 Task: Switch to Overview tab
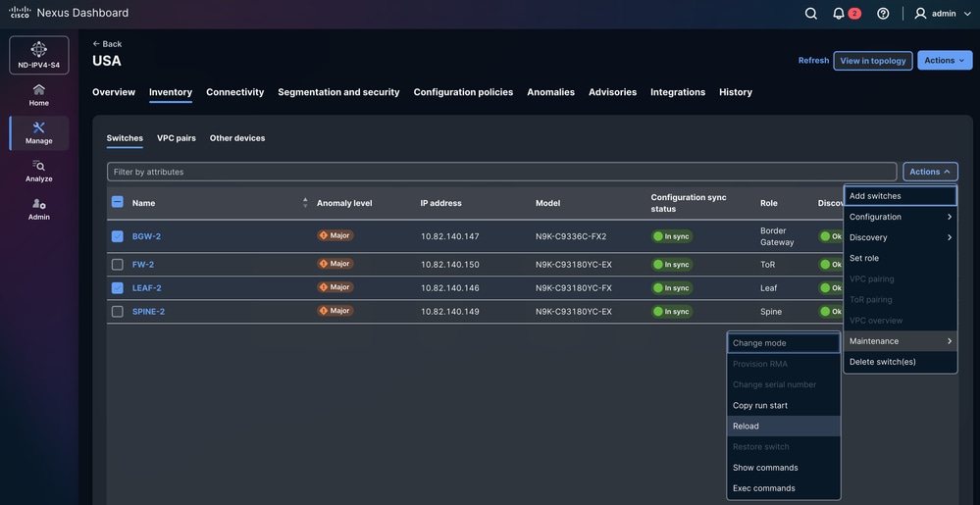[x=114, y=92]
